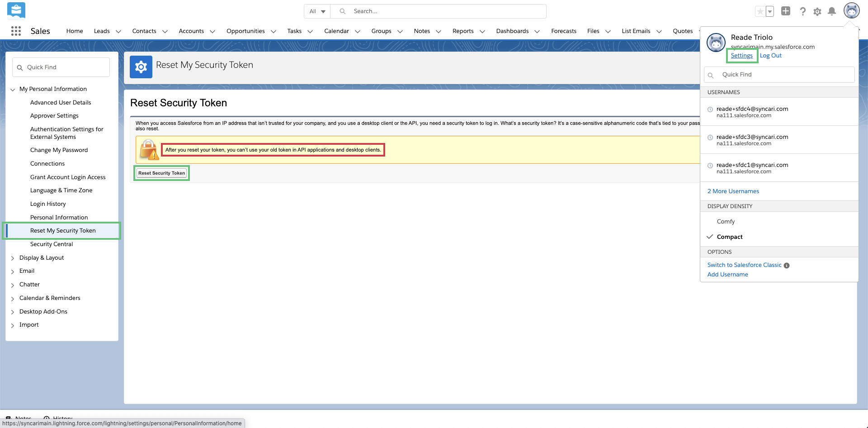868x428 pixels.
Task: Click the clock icon next to reade+sfdc4
Action: (710, 109)
